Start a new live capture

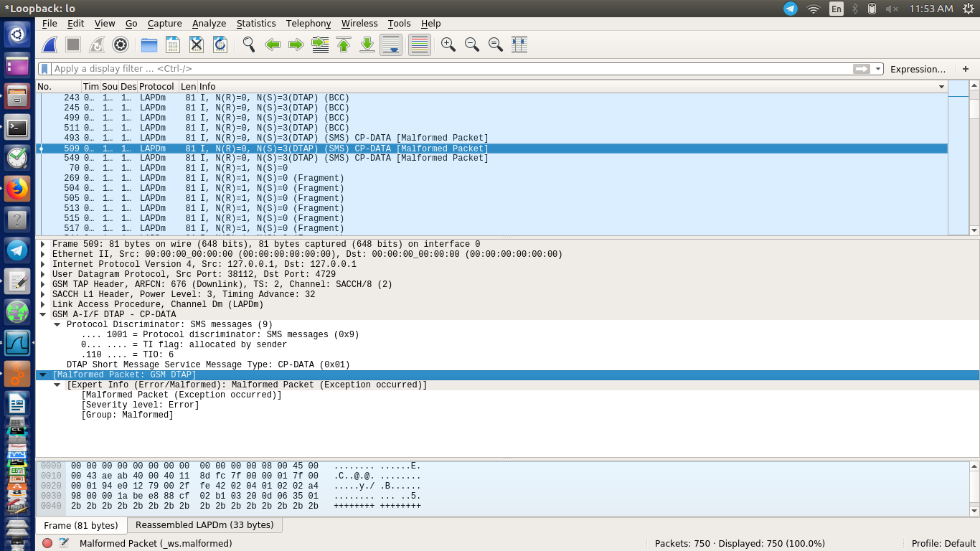pyautogui.click(x=49, y=44)
